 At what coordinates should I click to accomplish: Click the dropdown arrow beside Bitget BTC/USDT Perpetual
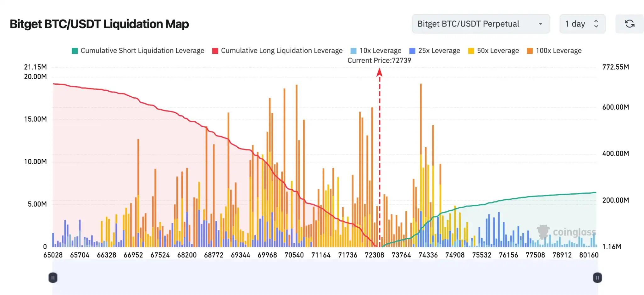tap(540, 24)
